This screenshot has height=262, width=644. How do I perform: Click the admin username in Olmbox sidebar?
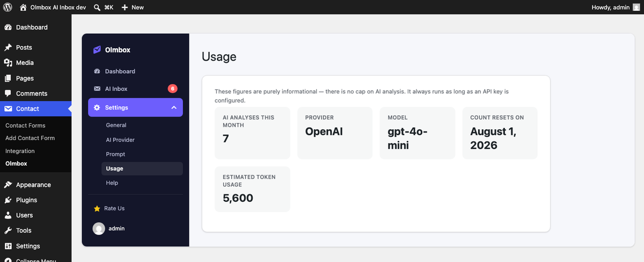point(116,229)
